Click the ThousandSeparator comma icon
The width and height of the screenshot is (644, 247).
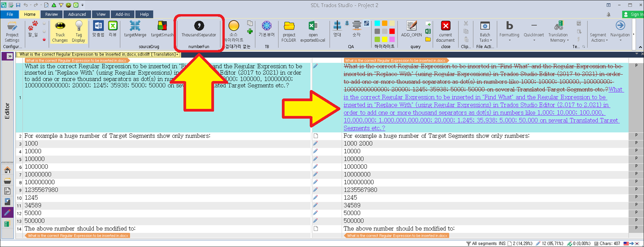point(199,26)
